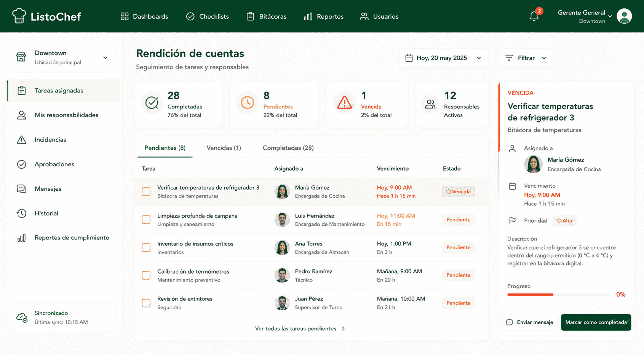Screen dimensions: 644x354
Task: Click the Responsables Activos people icon
Action: pos(430,104)
